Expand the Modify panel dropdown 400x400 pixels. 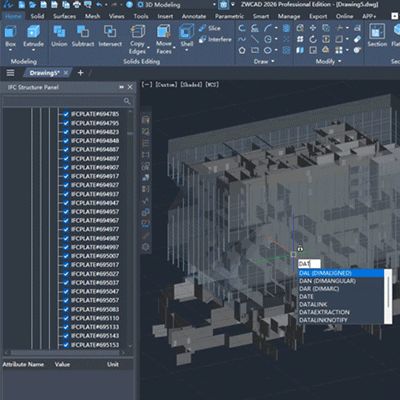pyautogui.click(x=340, y=61)
